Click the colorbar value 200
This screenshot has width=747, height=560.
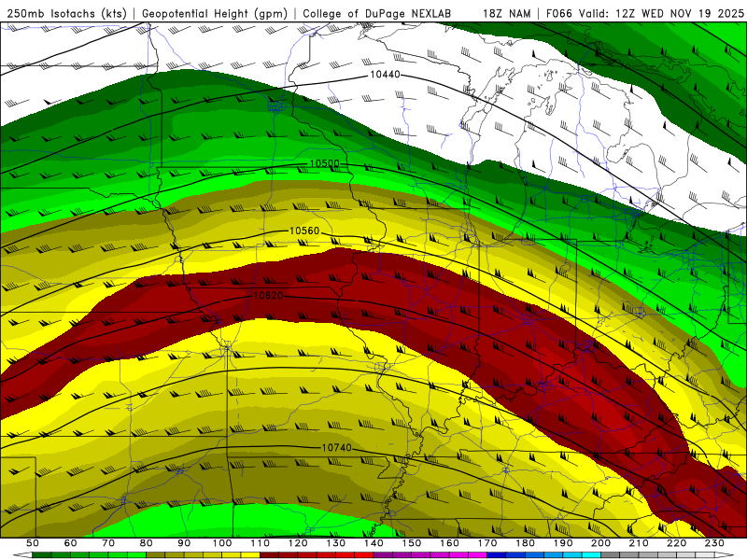coord(601,543)
